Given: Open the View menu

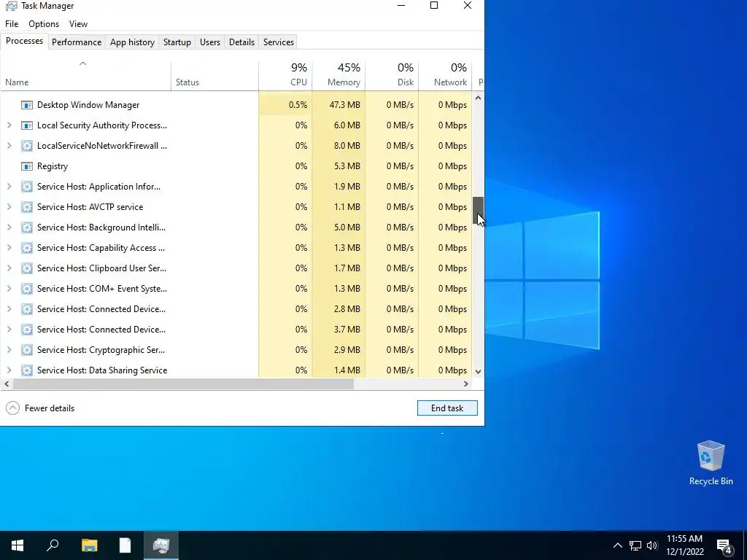Looking at the screenshot, I should point(78,24).
